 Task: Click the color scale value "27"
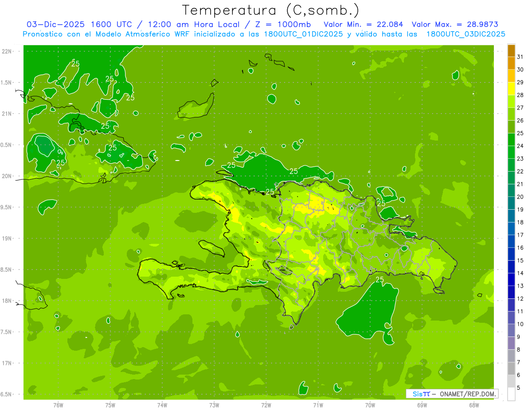tap(520, 108)
